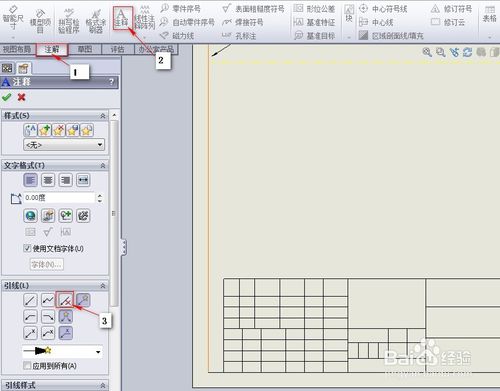Select the no-leader option in 引线
This screenshot has height=391, width=500.
pos(65,300)
